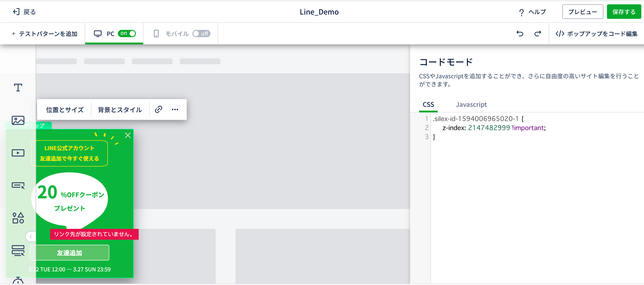Screen dimensions: 644x285
Task: Click the z-index value 2147482999 in code
Action: coord(489,128)
